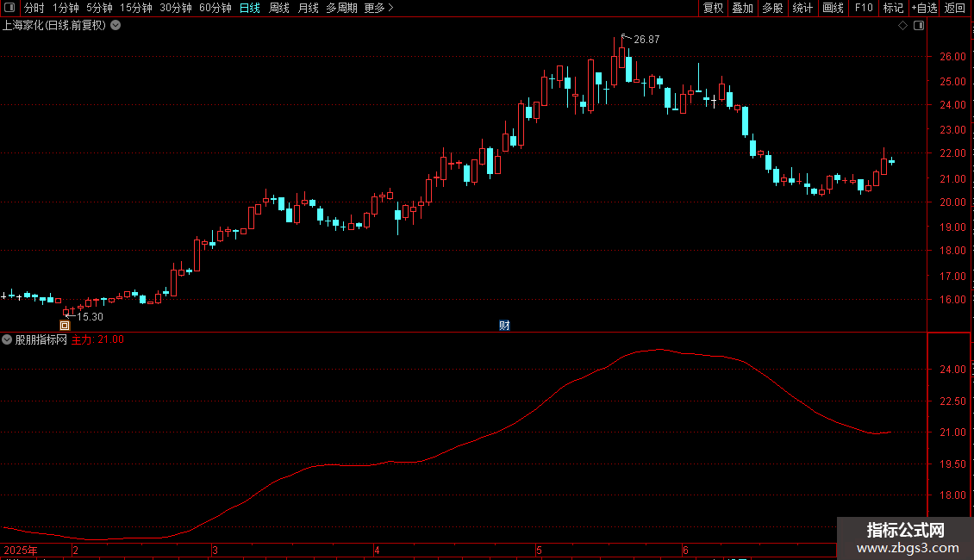Expand the 股朋指标网 indicator dropdown icon
This screenshot has width=974, height=560.
tap(7, 339)
